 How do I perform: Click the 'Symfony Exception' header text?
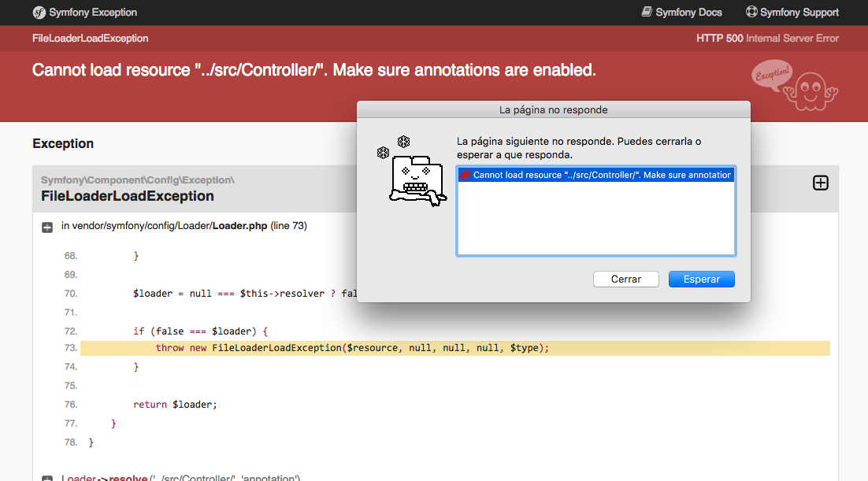92,12
